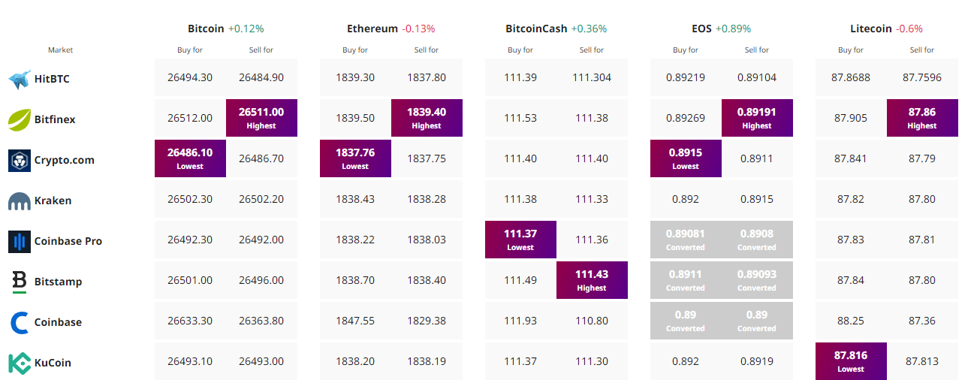Select the BitcoinCash column heading
980x380 pixels.
536,29
